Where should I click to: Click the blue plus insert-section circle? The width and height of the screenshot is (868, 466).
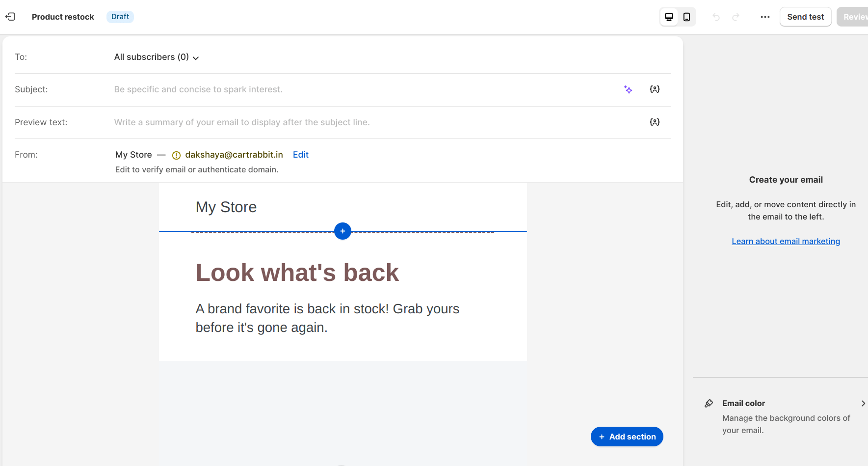point(342,231)
